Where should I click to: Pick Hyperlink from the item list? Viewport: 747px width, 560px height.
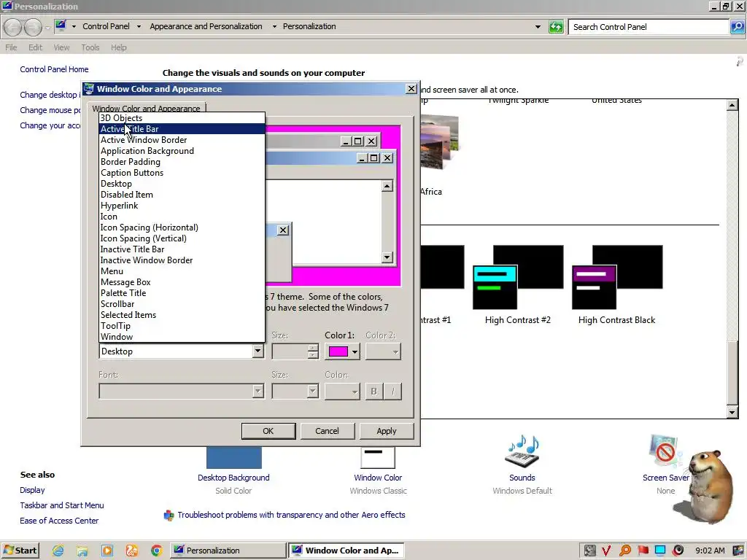pos(182,206)
